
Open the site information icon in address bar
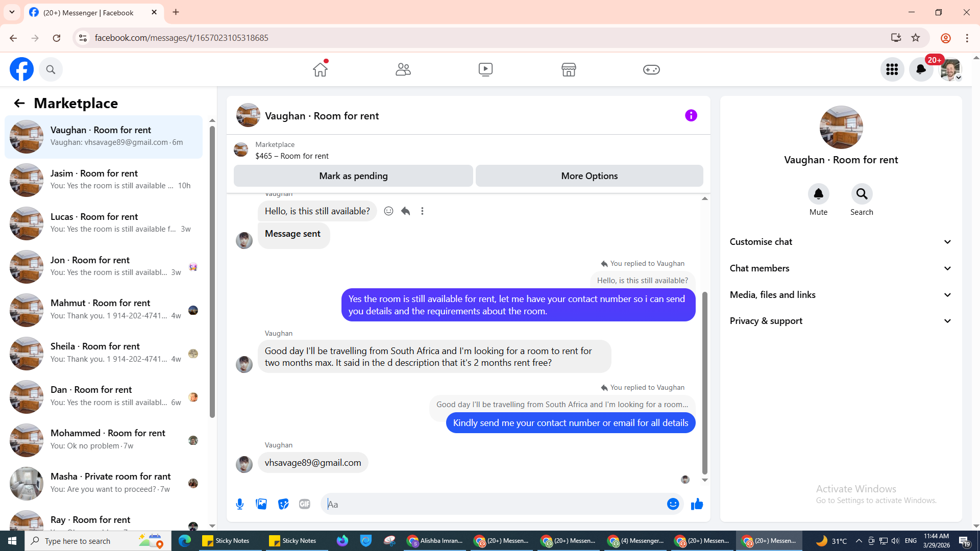coord(83,38)
